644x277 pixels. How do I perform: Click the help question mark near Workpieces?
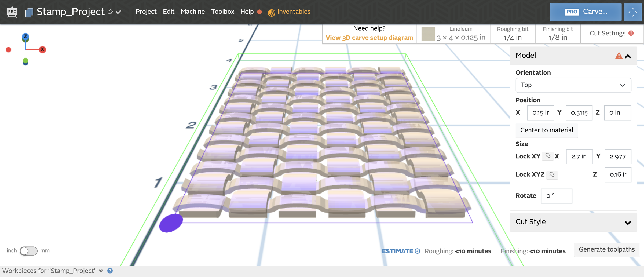pos(110,271)
